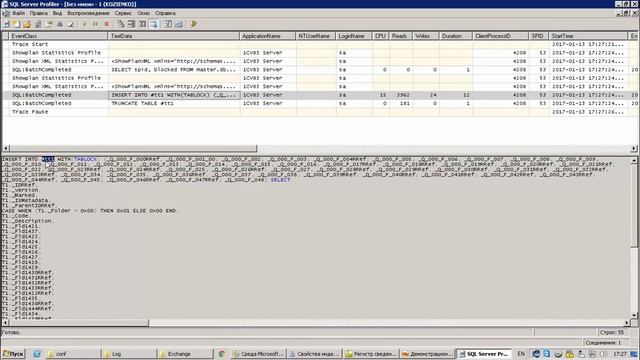640x360 pixels.
Task: Click the Open Trace Table toolbar icon
Action: 38,24
